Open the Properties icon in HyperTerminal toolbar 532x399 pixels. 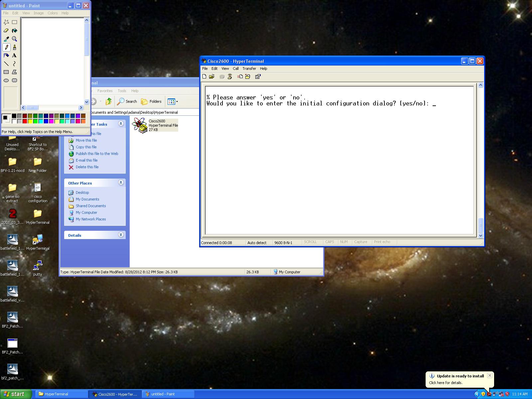click(x=258, y=76)
